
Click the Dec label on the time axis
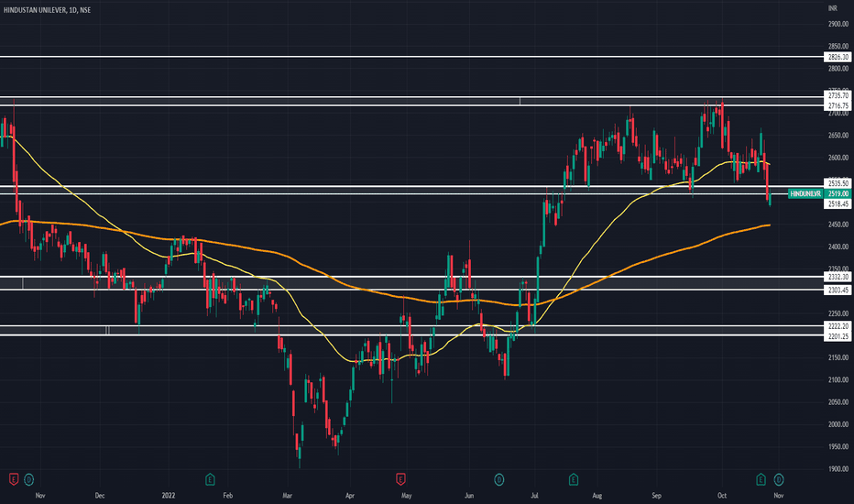coord(99,496)
